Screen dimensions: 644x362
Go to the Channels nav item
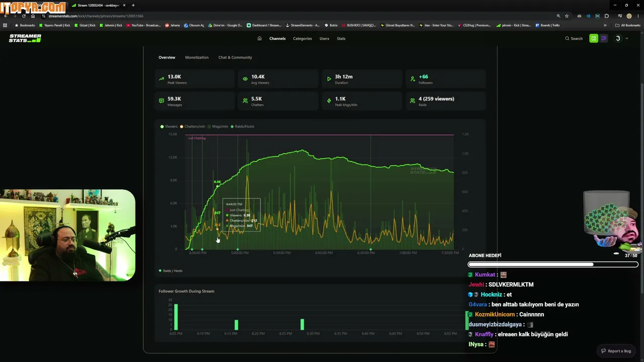coord(277,38)
